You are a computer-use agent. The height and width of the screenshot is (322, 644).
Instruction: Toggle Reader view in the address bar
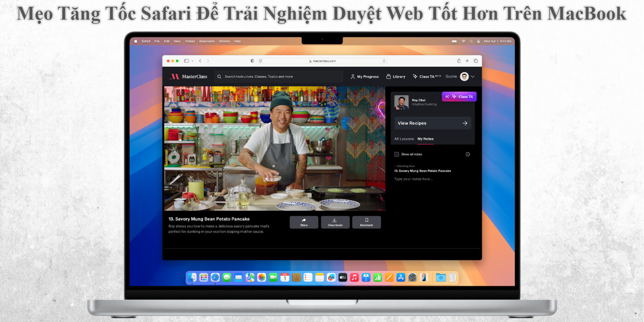coord(260,60)
